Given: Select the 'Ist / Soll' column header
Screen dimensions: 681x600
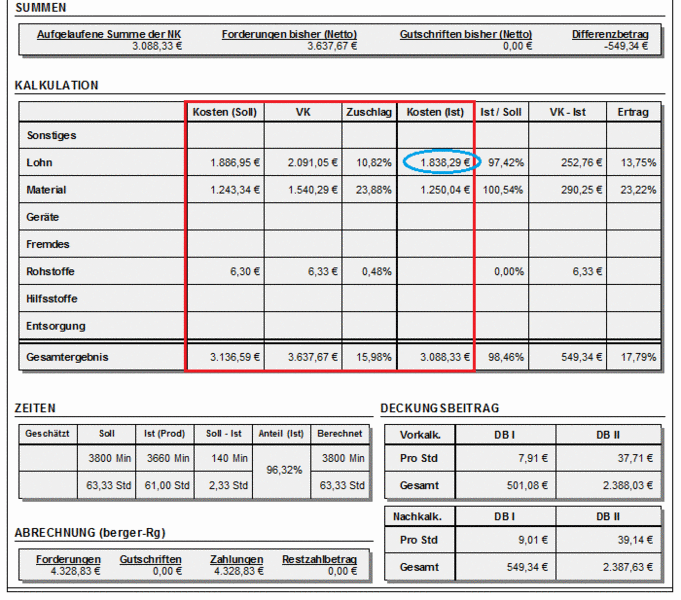Looking at the screenshot, I should (500, 112).
